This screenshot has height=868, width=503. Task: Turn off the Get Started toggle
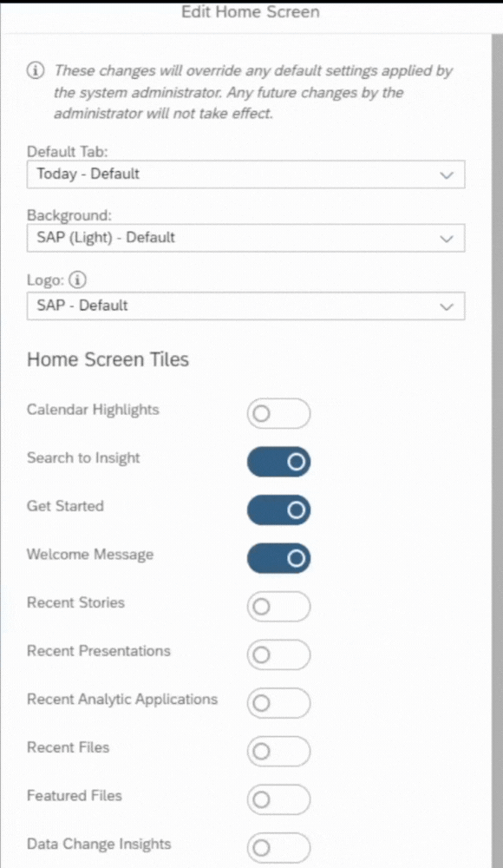click(x=278, y=510)
